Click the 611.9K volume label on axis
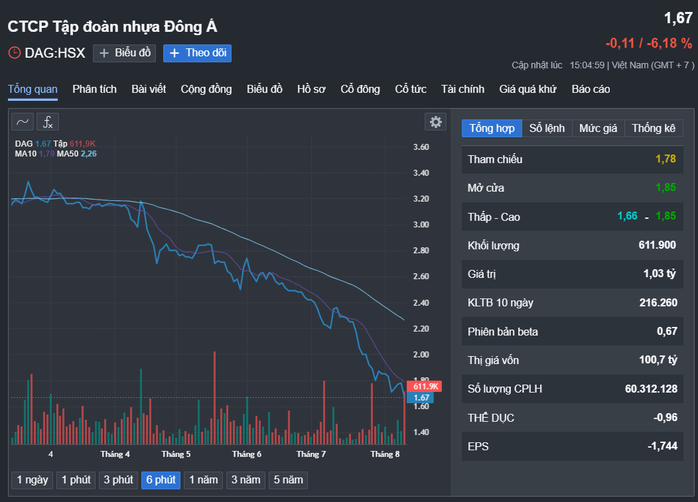 click(425, 386)
